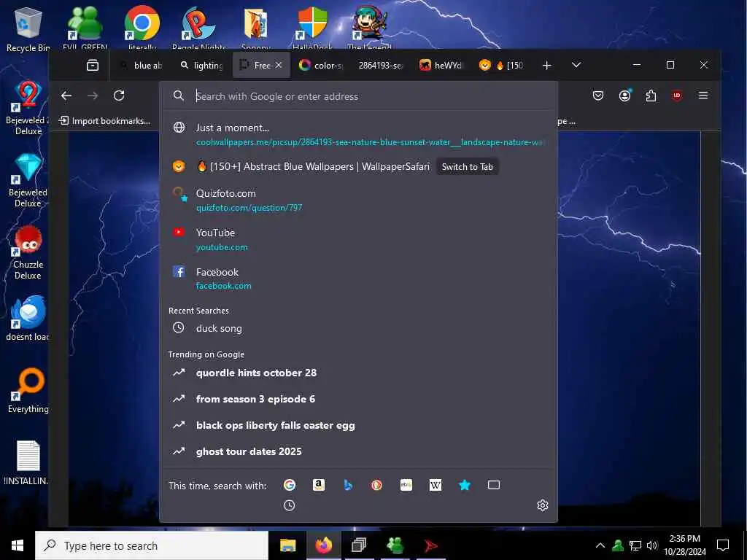Open the Pocket save icon
Screen dimensions: 747x560
[x=598, y=96]
